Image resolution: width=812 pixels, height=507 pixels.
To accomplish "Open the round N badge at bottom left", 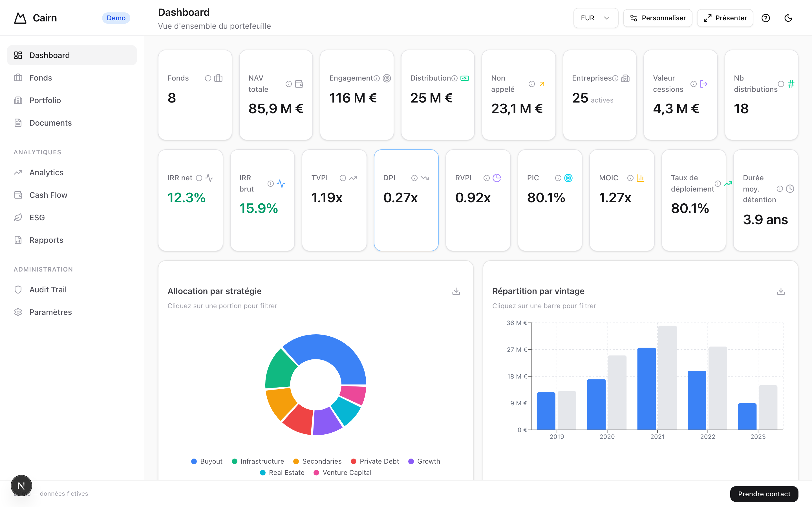I will 21,485.
